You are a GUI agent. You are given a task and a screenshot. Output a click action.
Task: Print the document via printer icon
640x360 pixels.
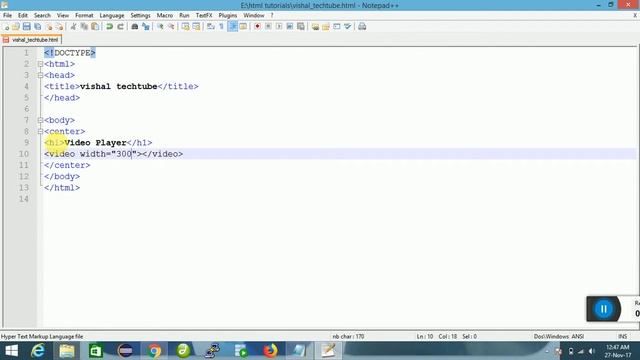point(362,27)
